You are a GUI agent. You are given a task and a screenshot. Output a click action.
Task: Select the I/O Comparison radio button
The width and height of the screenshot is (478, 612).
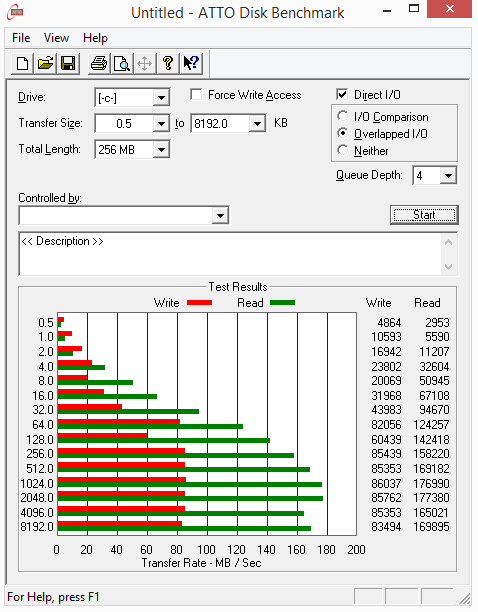pyautogui.click(x=343, y=116)
